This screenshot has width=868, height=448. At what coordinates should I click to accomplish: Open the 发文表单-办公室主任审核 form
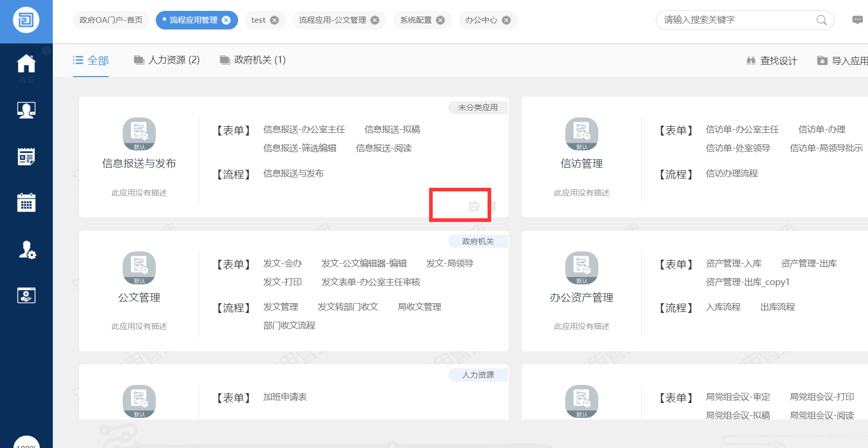pos(371,282)
